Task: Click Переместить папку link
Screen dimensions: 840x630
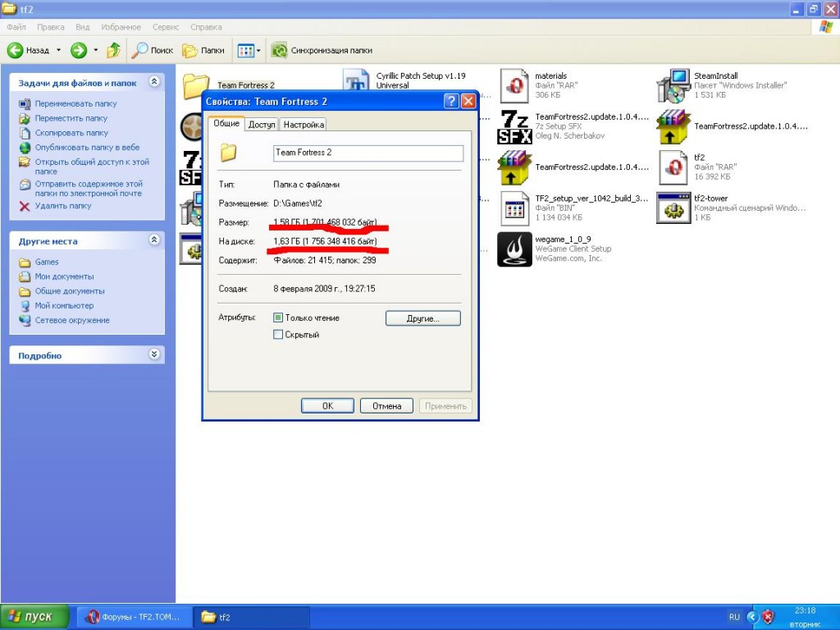Action: click(71, 118)
